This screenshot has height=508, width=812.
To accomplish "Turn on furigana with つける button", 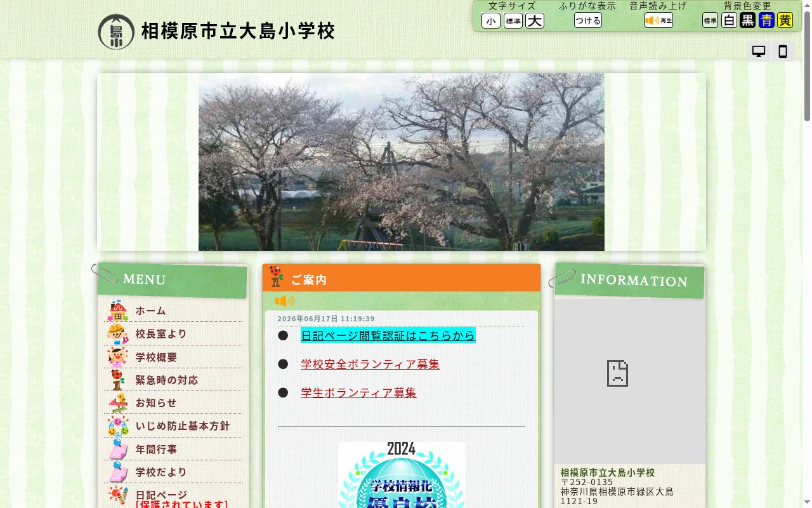I will coord(588,20).
